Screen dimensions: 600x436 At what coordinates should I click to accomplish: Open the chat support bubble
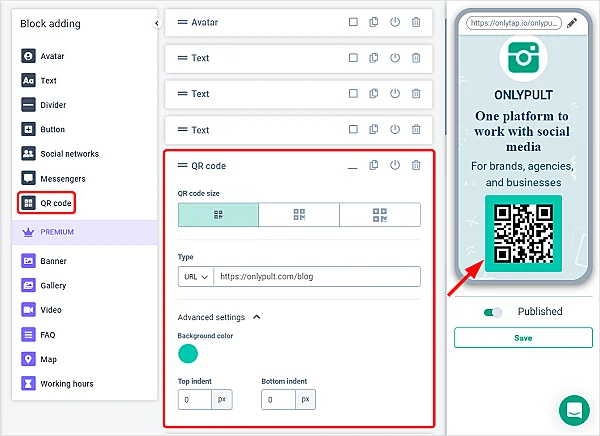click(574, 410)
